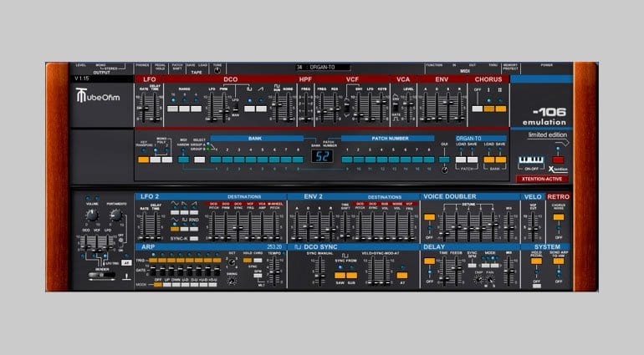Select Bank button 1
Image resolution: width=644 pixels, height=355 pixels.
point(216,160)
